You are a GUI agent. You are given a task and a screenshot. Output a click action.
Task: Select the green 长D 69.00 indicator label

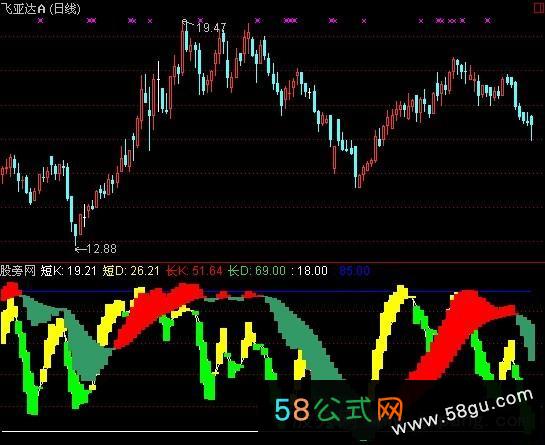(257, 270)
